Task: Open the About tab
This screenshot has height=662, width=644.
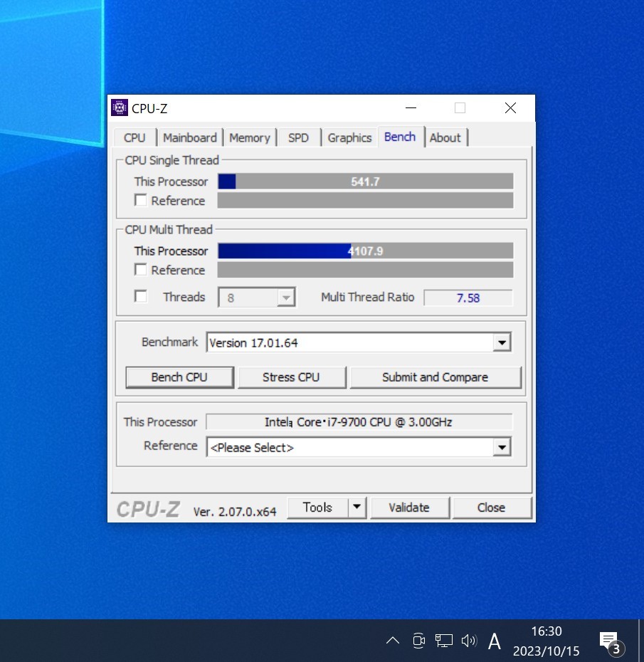Action: 445,137
